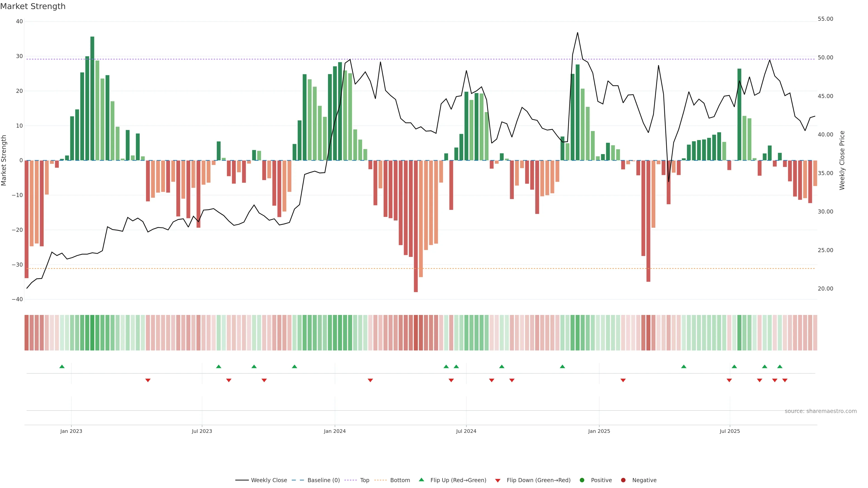Click the Jan 2025 x-axis label
Screen dimensions: 868x488
(x=599, y=431)
